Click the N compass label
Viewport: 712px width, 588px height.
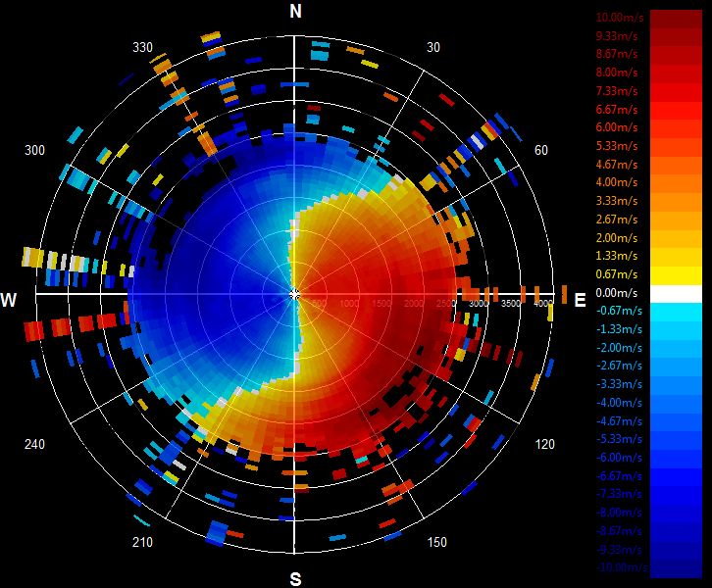click(x=295, y=11)
